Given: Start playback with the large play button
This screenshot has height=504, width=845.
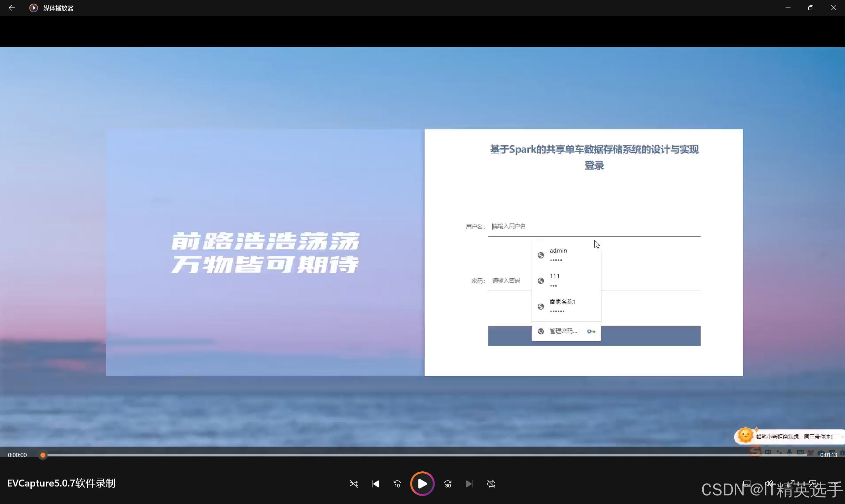Looking at the screenshot, I should [422, 484].
